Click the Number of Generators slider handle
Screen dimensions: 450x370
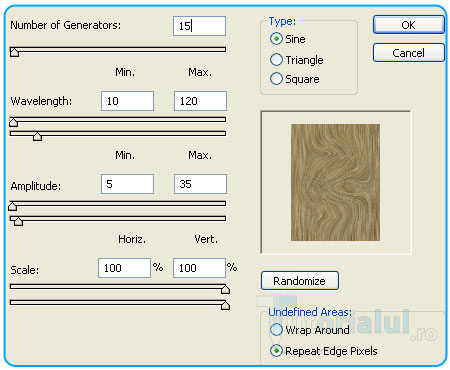pos(14,52)
